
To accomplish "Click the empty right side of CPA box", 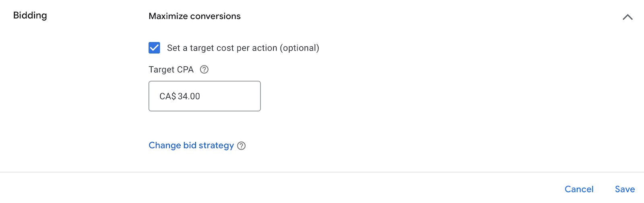I will (x=237, y=96).
